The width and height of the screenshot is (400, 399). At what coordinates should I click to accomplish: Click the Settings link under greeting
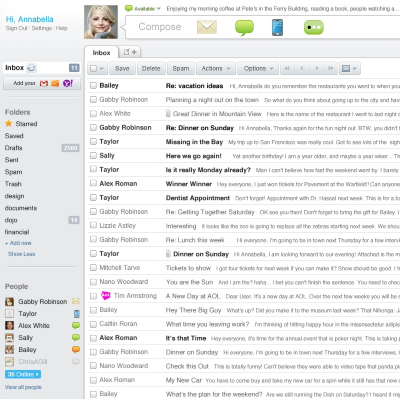coord(42,28)
